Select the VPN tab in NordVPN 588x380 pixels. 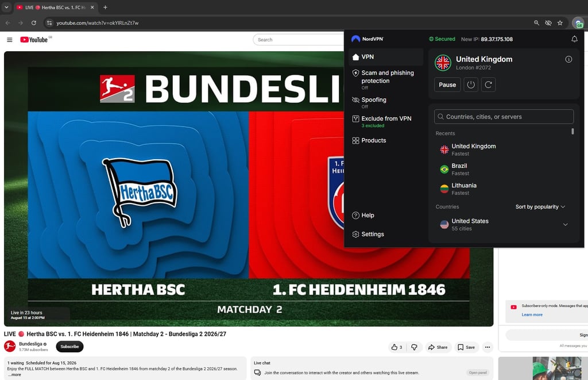coord(385,57)
